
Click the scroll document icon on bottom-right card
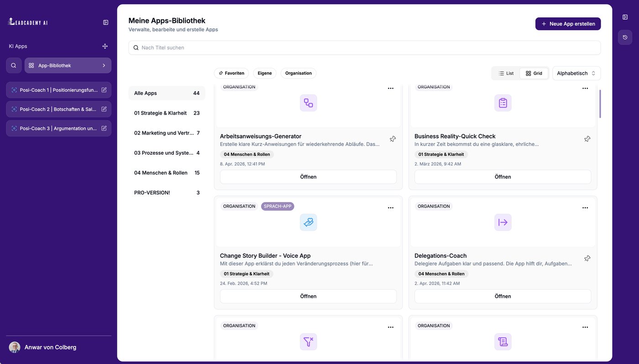pos(503,342)
